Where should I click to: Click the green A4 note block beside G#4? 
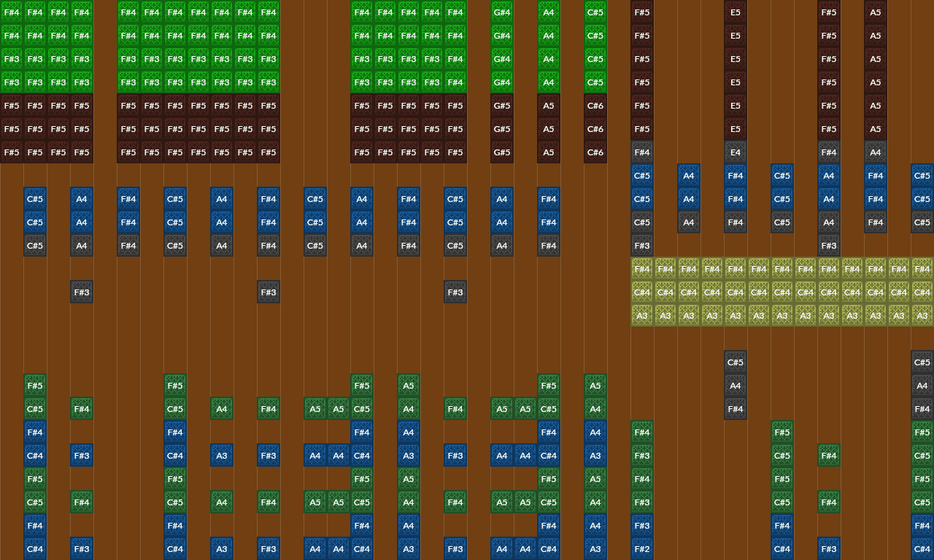548,36
